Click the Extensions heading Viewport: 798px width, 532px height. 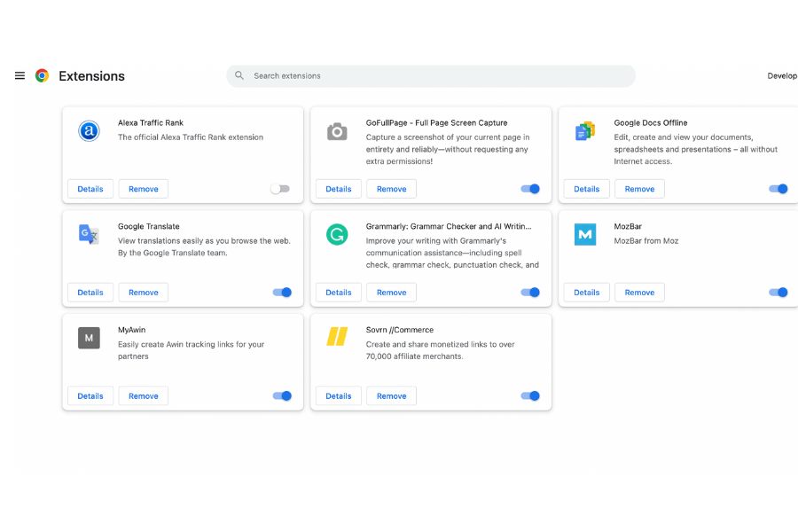tap(92, 76)
